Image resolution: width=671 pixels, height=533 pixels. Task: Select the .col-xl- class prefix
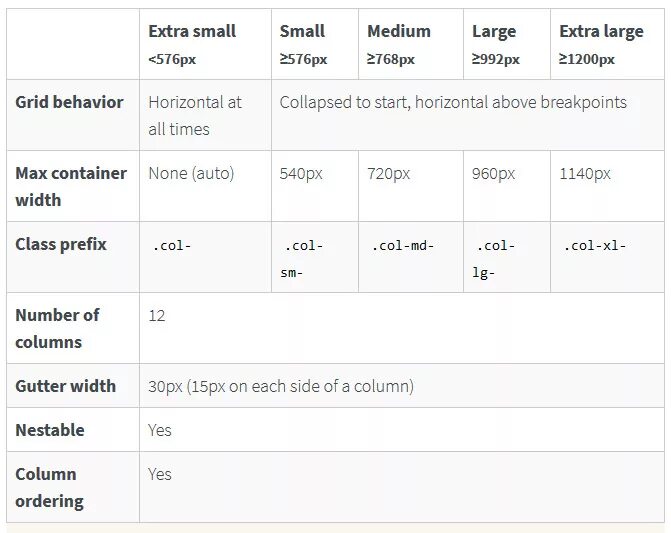(x=595, y=246)
